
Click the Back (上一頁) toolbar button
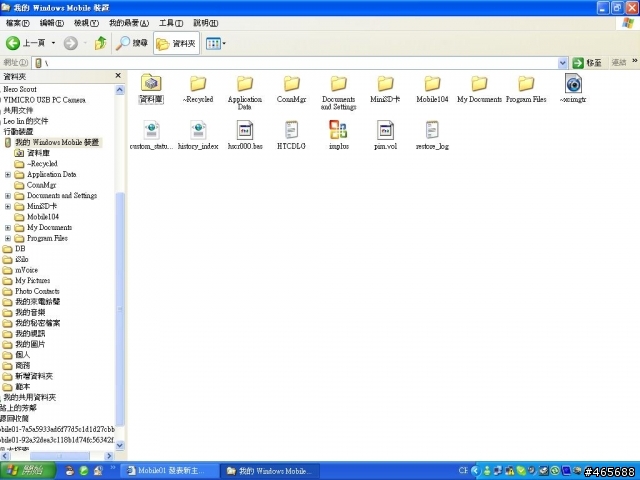pos(25,43)
